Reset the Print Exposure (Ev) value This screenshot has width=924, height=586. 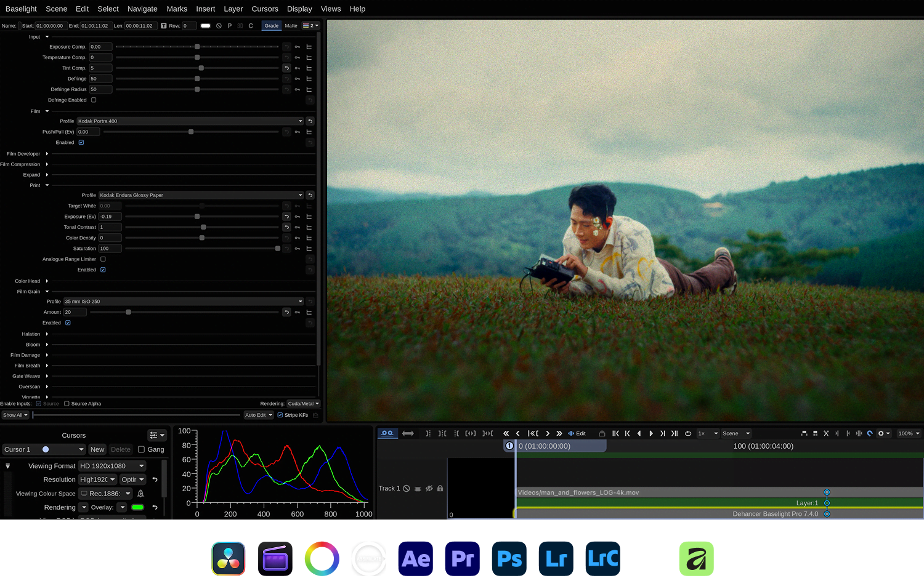pyautogui.click(x=286, y=217)
